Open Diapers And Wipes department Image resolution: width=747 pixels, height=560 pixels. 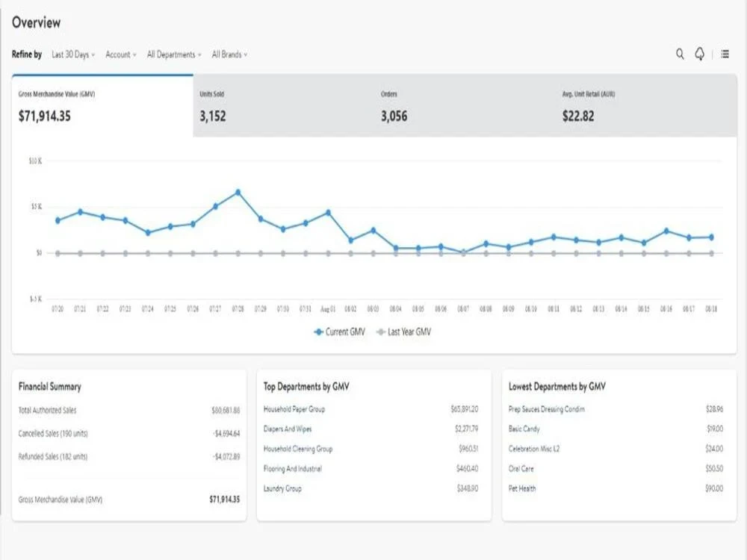click(x=288, y=429)
